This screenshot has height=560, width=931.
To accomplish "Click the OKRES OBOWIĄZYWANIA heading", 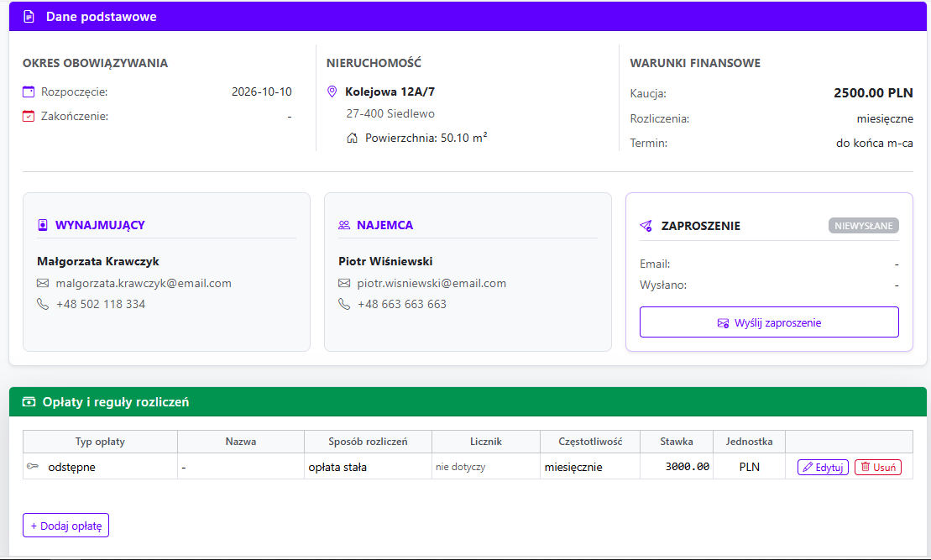I will click(x=95, y=63).
